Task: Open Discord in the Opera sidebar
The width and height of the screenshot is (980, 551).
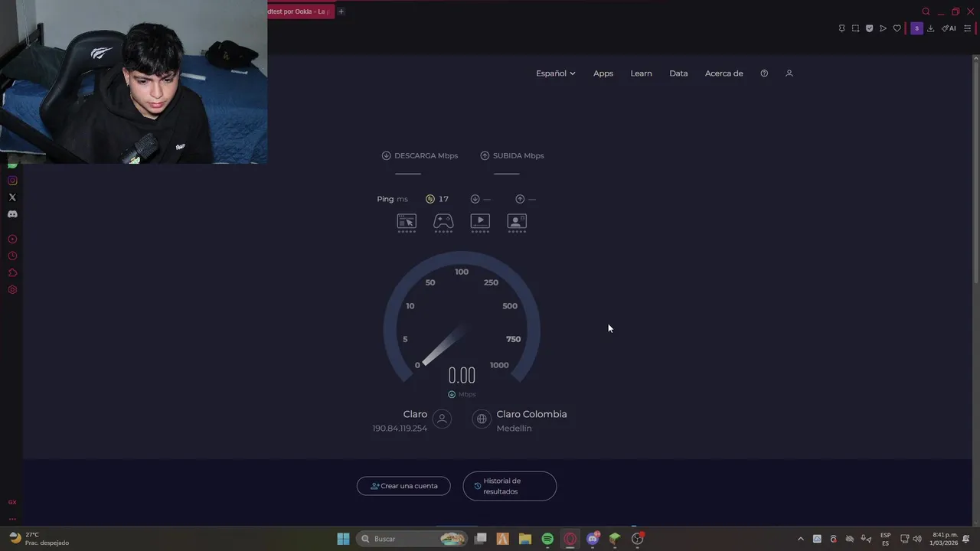Action: click(12, 214)
